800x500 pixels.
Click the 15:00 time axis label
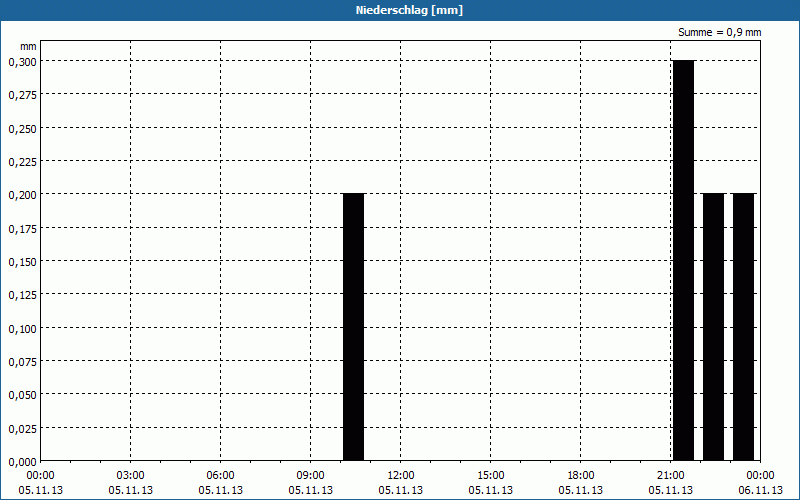click(491, 475)
